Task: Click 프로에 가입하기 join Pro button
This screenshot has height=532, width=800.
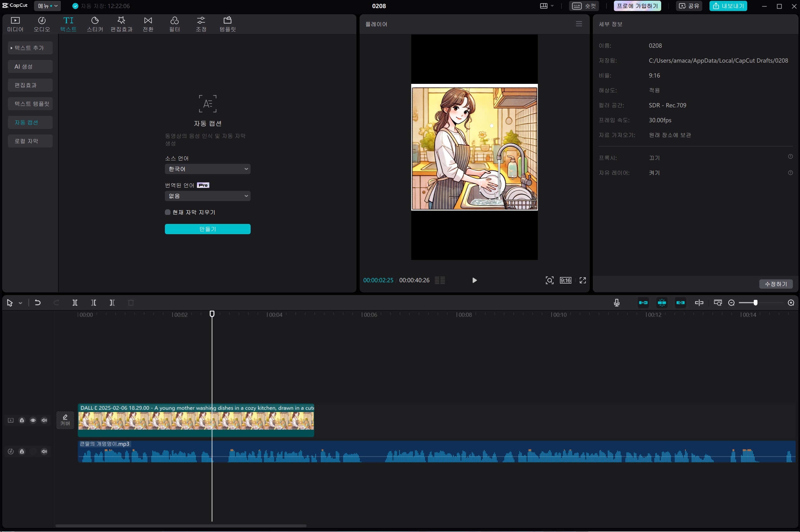Action: pos(637,6)
